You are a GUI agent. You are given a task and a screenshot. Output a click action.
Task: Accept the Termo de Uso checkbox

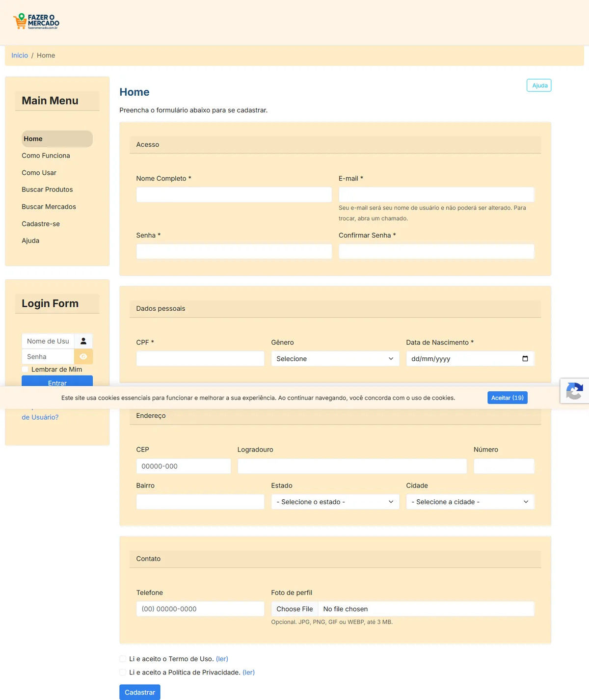point(123,659)
